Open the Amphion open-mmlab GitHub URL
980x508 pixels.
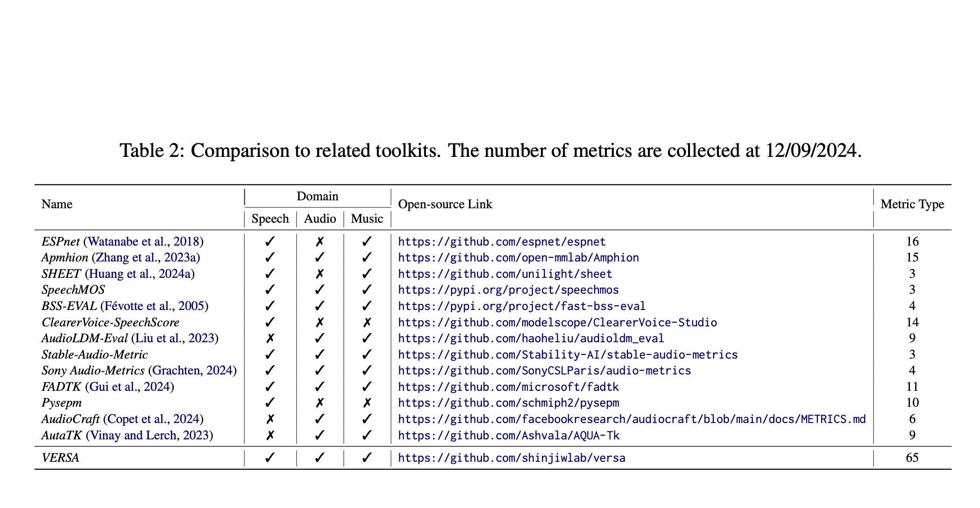(x=518, y=258)
